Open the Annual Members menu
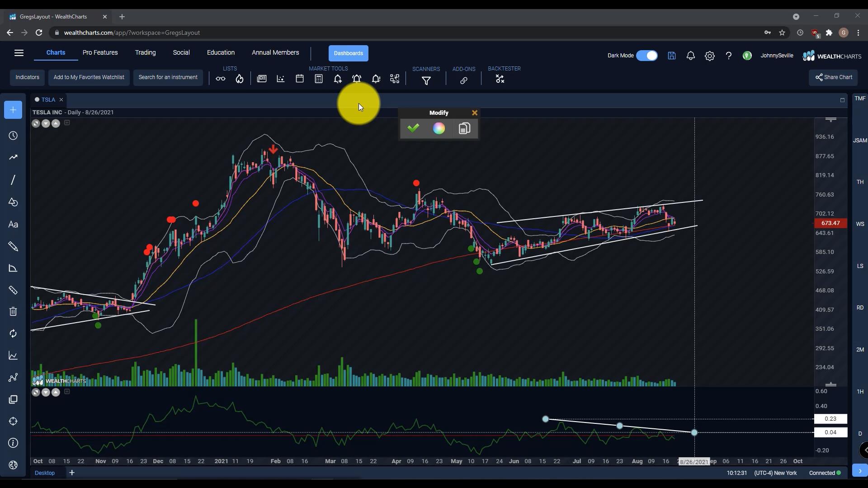 275,52
